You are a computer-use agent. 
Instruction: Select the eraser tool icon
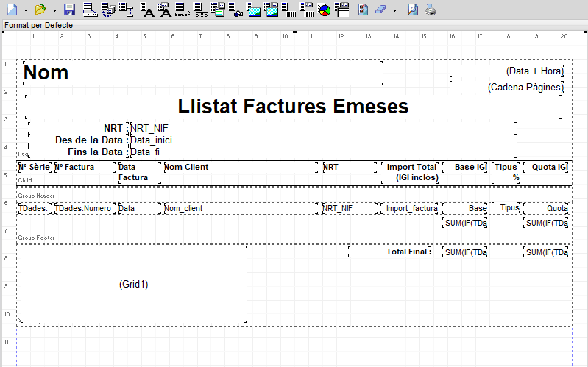pos(380,10)
